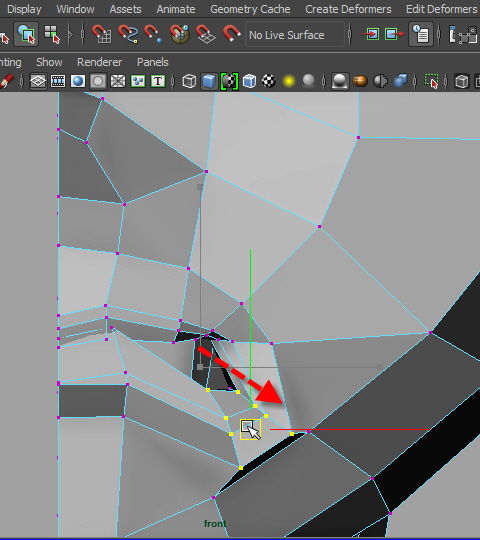Click the Snap to view planes icon
Viewport: 480px width, 540px height.
[206, 34]
